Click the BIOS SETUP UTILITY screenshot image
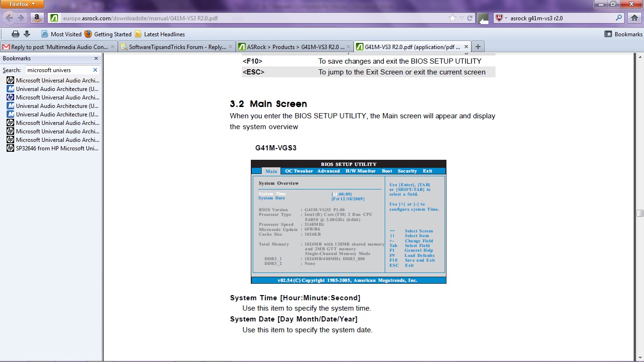The image size is (644, 362). (348, 222)
